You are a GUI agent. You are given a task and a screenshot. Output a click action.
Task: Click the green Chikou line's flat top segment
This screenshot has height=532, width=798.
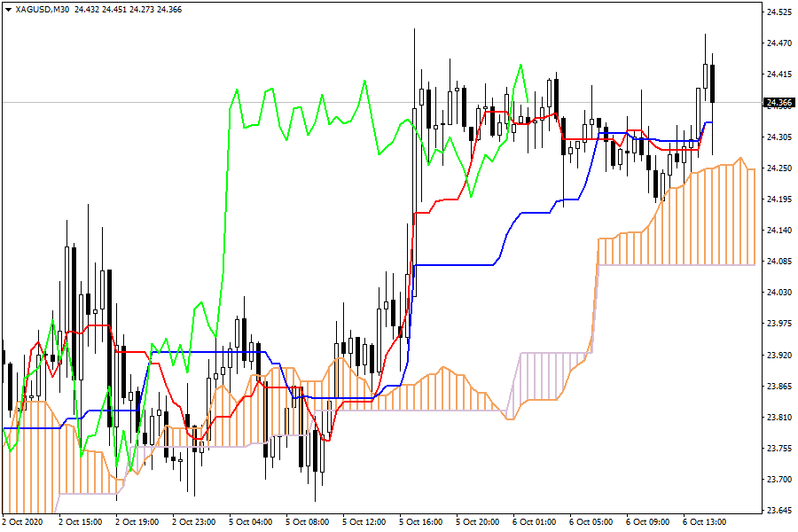pyautogui.click(x=335, y=121)
